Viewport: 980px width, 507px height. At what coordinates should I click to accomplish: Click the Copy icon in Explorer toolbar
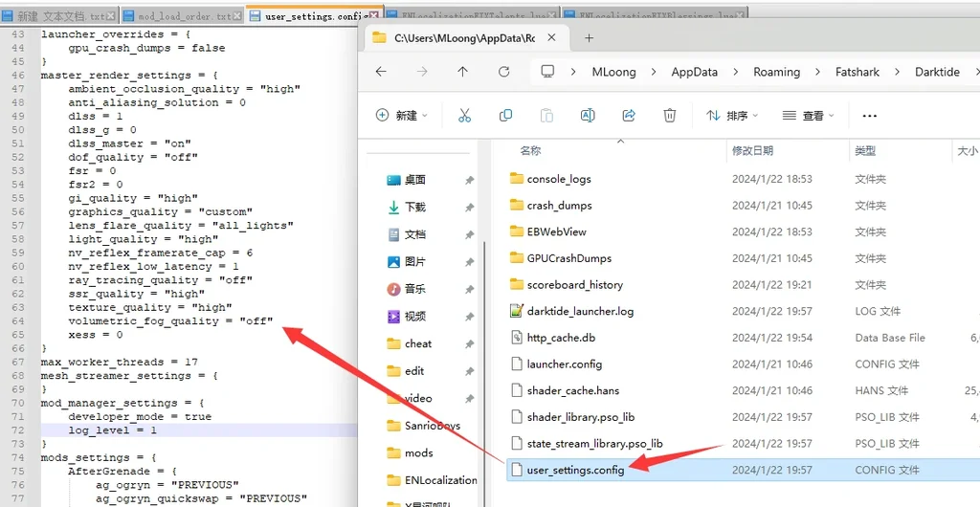(505, 115)
